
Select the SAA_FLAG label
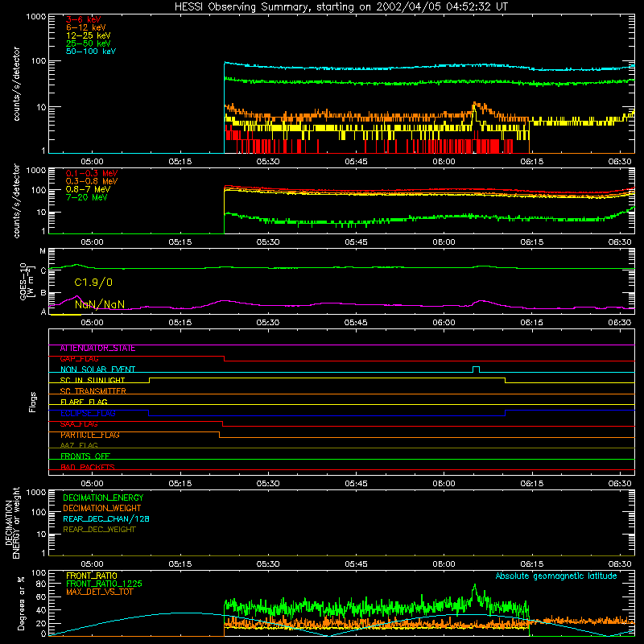click(79, 424)
